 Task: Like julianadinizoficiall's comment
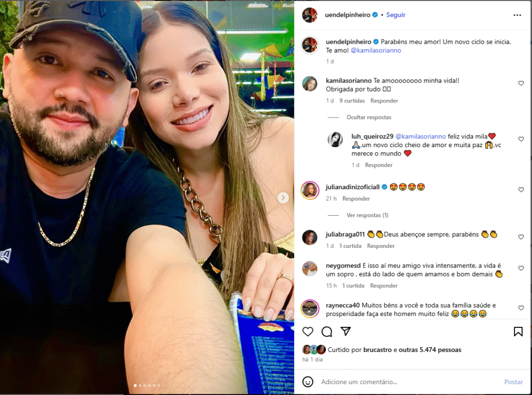(x=521, y=190)
